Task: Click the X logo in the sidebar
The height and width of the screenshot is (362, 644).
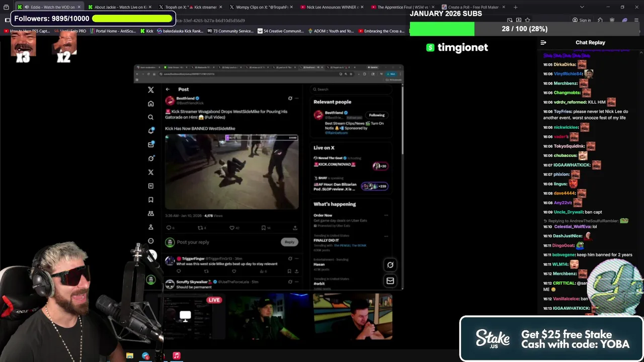Action: point(151,89)
